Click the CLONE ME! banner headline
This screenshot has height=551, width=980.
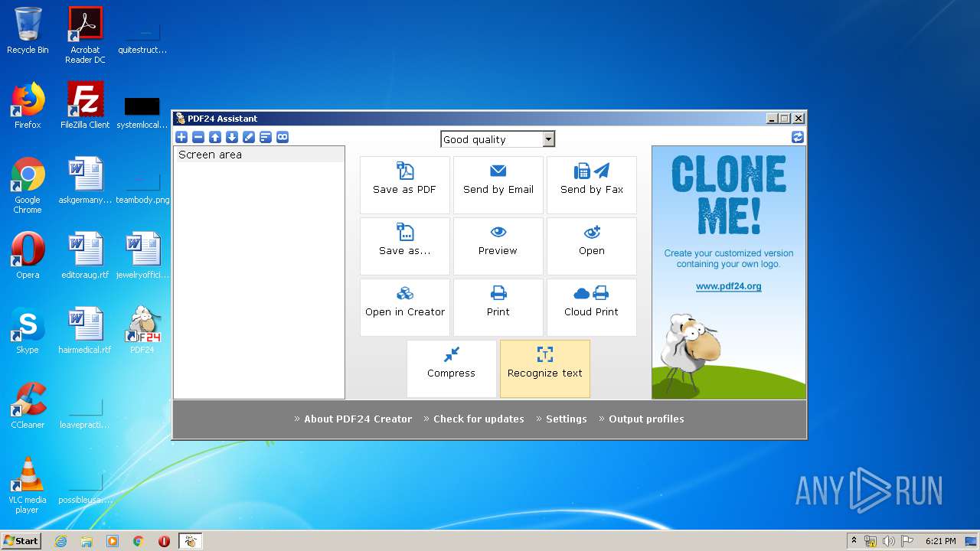click(729, 194)
